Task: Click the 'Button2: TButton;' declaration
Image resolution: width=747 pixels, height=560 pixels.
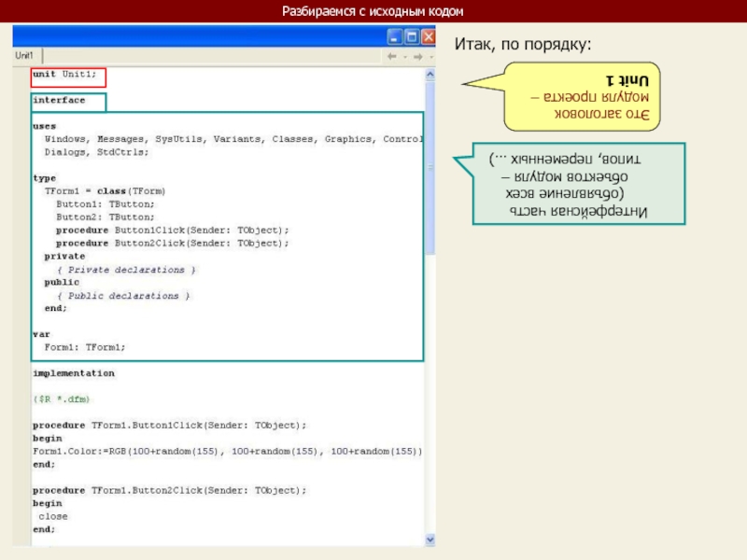Action: (106, 217)
